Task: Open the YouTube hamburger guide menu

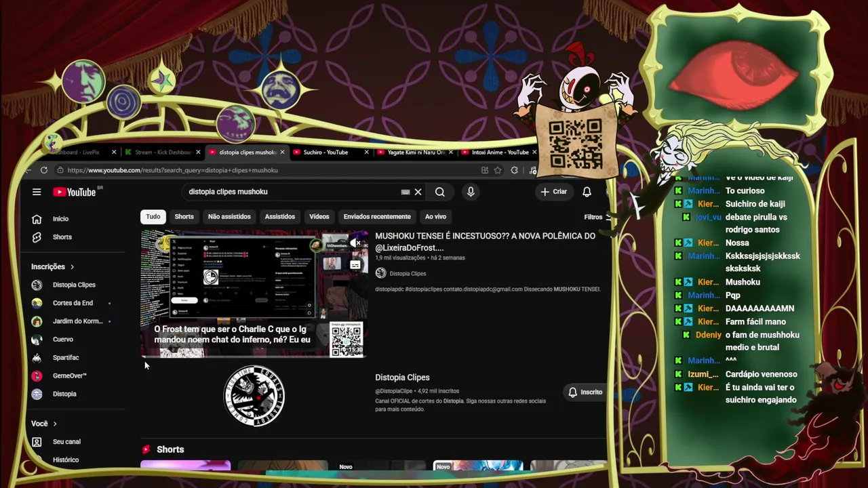Action: (37, 192)
